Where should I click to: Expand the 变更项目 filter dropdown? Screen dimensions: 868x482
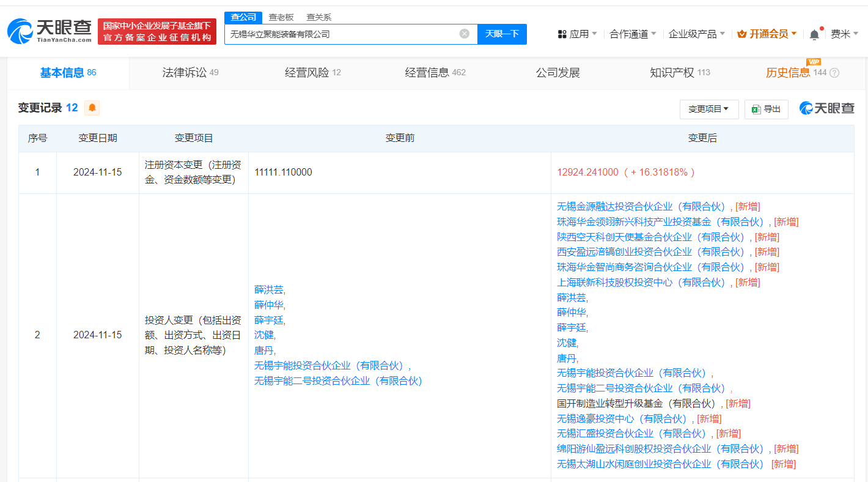click(x=708, y=109)
